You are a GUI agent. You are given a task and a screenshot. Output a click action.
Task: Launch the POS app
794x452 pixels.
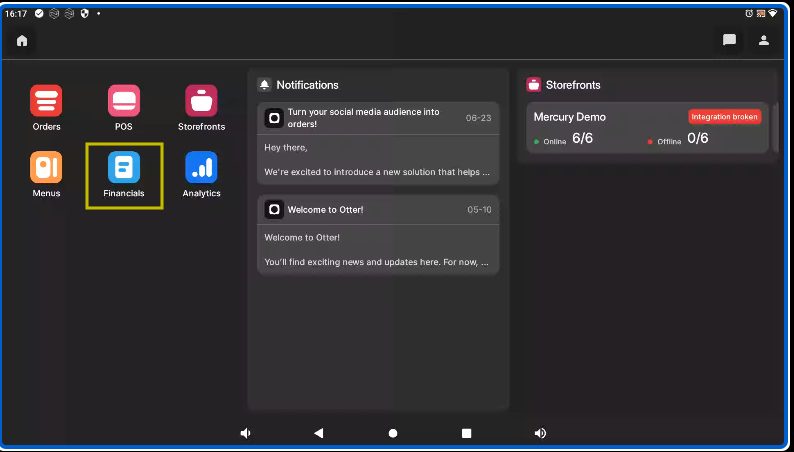click(123, 102)
